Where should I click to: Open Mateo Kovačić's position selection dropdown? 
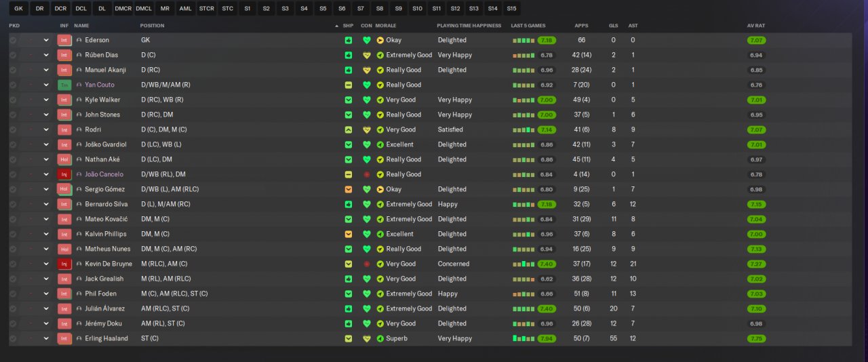46,219
